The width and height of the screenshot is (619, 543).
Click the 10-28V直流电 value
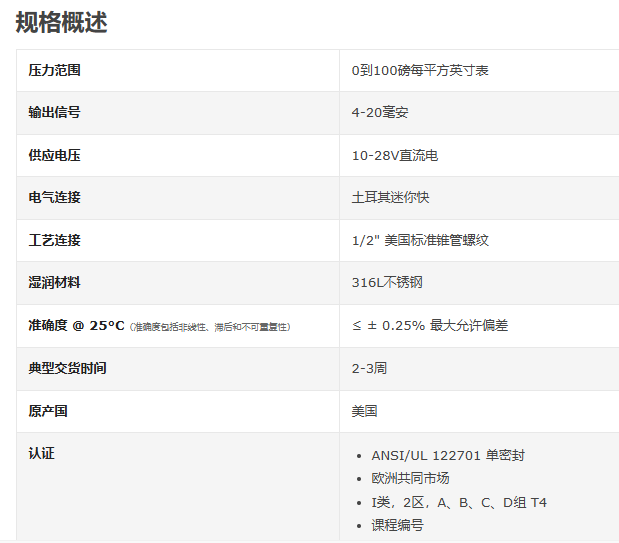point(394,155)
